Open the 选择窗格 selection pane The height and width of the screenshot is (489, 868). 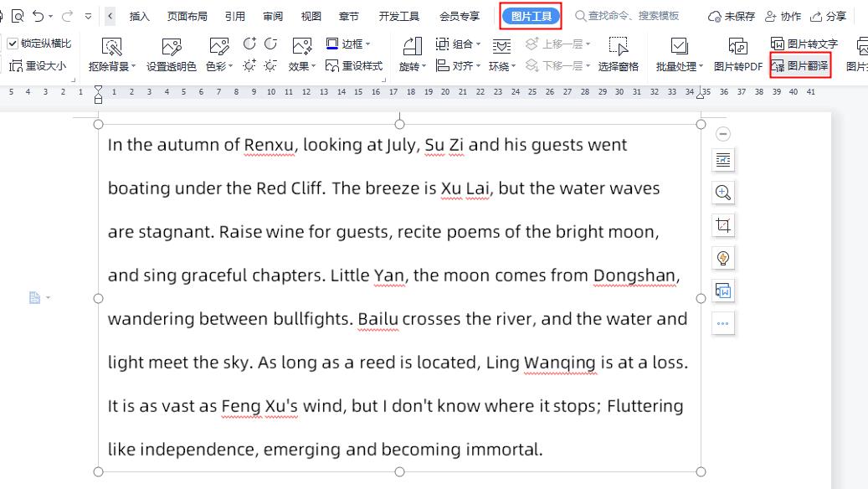coord(618,55)
